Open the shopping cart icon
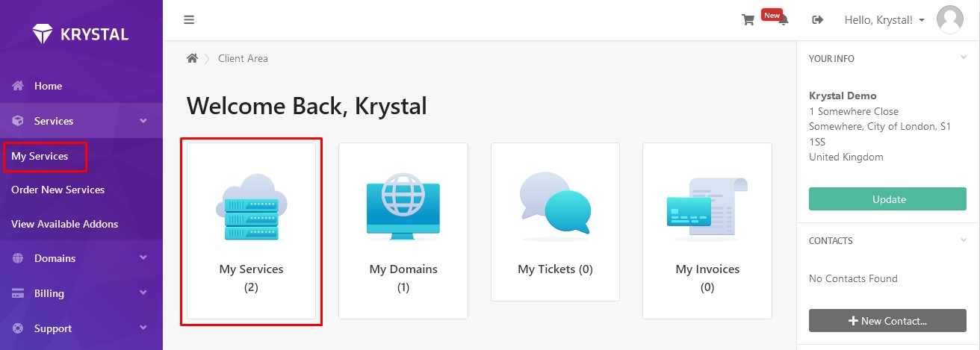 [748, 20]
